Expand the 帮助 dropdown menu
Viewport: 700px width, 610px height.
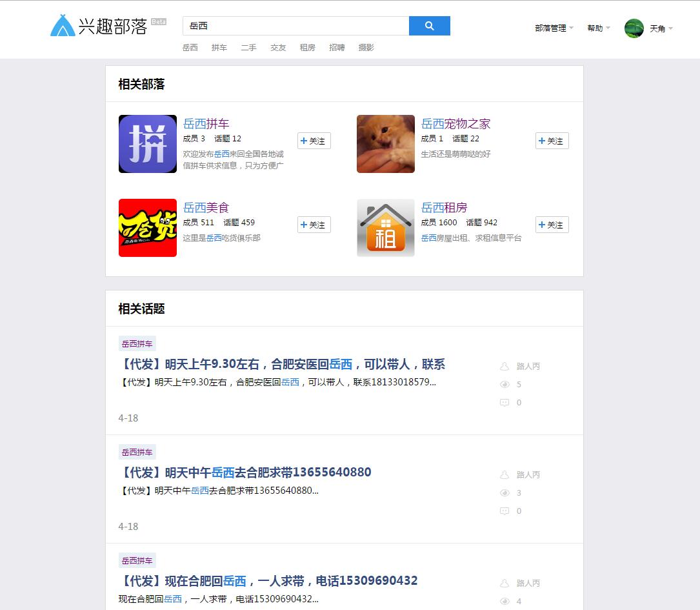[x=598, y=28]
